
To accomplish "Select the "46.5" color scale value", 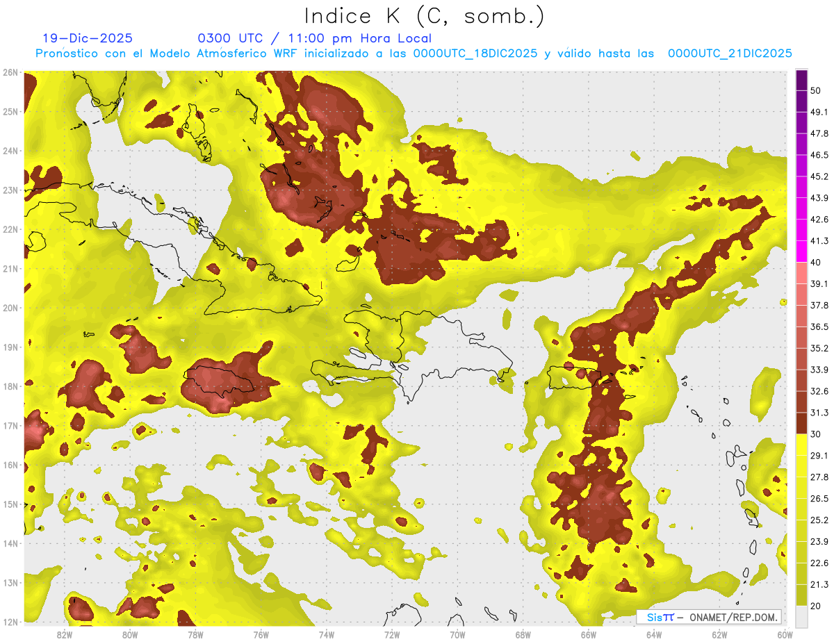I will pos(819,155).
